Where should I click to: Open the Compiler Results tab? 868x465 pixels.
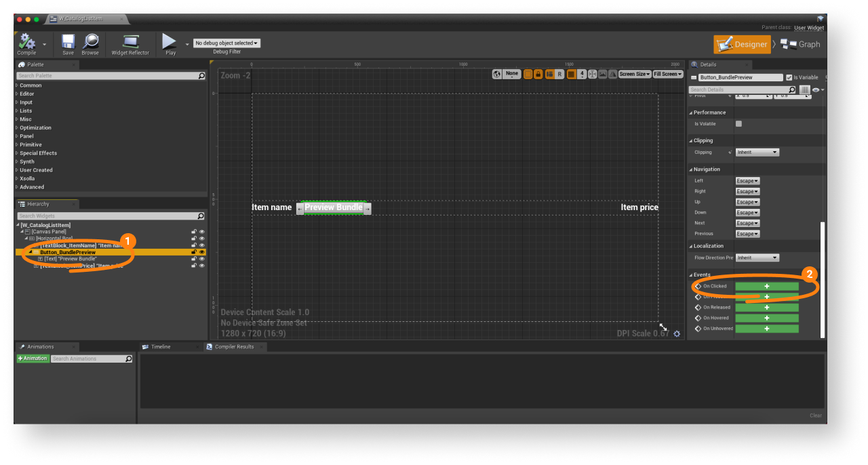pos(234,346)
